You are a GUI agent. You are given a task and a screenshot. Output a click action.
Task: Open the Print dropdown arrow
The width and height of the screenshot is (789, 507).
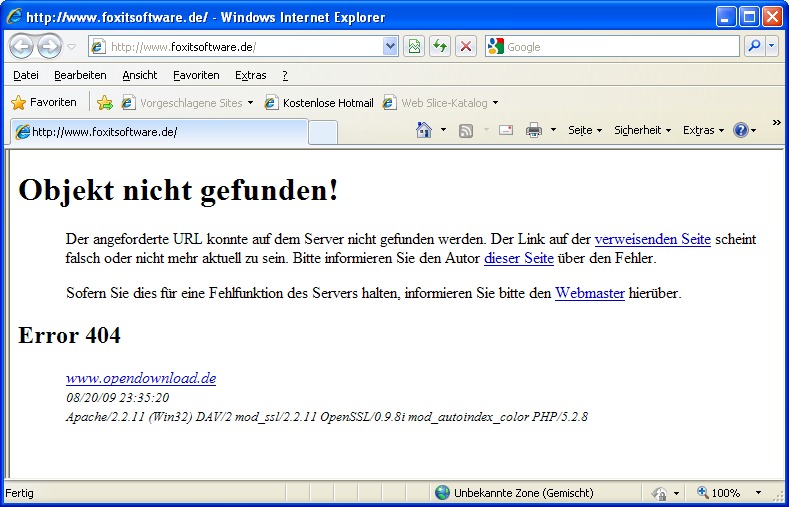click(554, 130)
